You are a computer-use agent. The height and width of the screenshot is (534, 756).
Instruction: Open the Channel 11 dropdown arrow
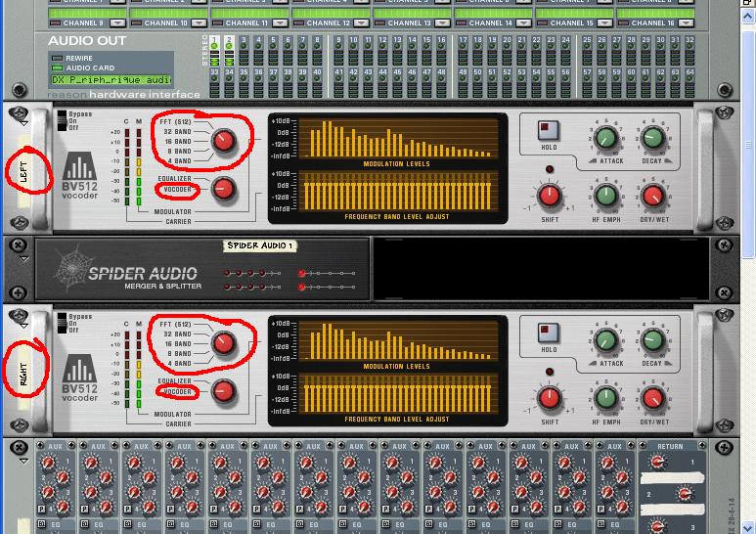tap(280, 22)
